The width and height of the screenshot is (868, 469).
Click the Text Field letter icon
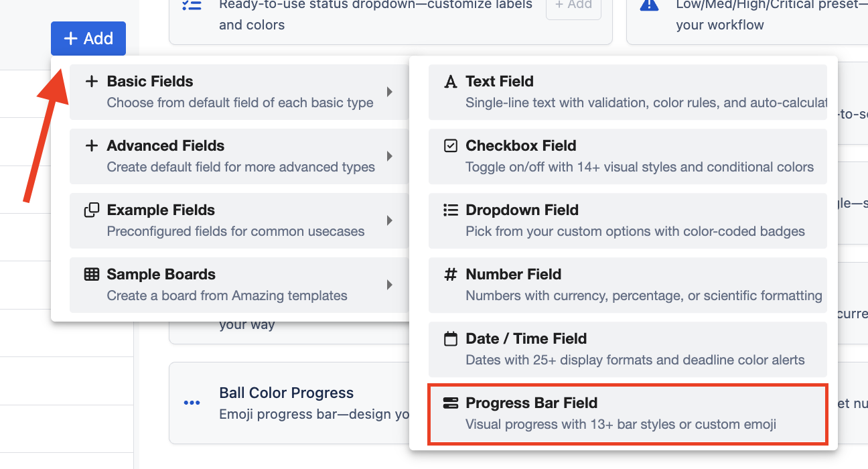click(451, 82)
